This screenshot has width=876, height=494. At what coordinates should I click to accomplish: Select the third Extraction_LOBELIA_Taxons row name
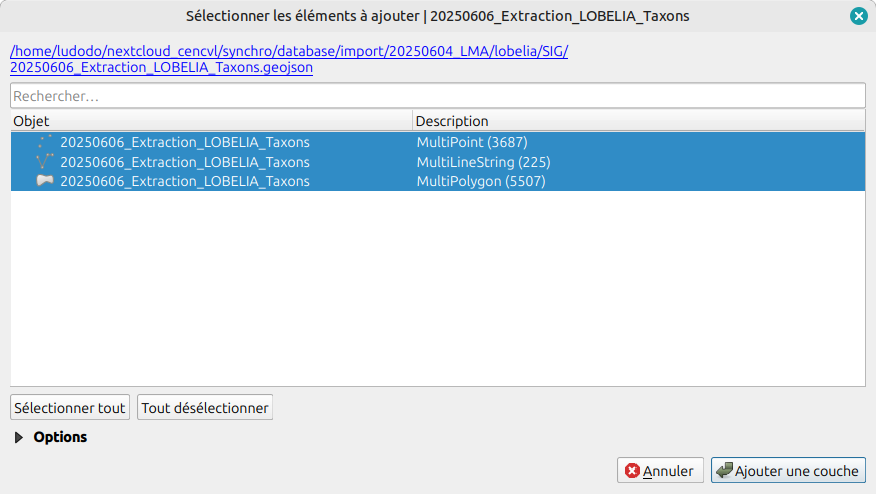185,181
